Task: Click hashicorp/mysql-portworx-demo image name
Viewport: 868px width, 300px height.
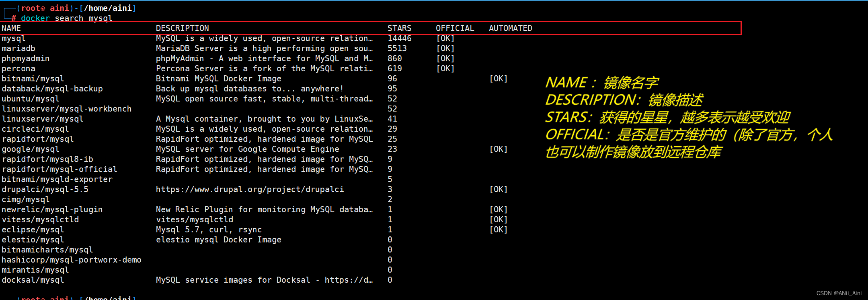Action: 72,260
